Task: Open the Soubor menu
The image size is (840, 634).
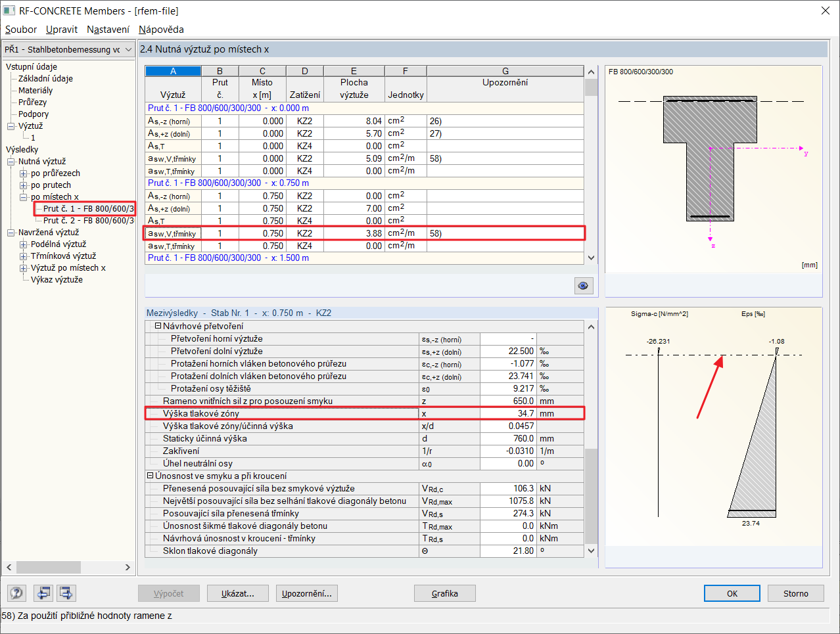Action: tap(21, 30)
